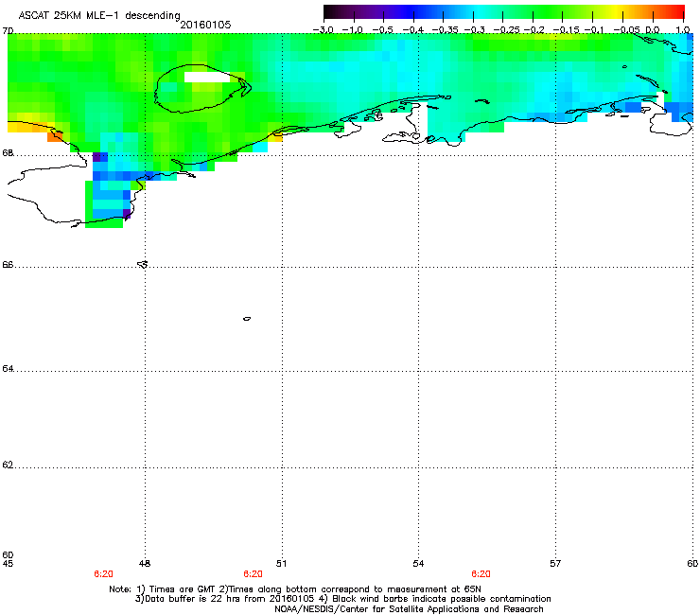Click the longitude label 45
Viewport: 700px width, 615px height.
tap(8, 564)
